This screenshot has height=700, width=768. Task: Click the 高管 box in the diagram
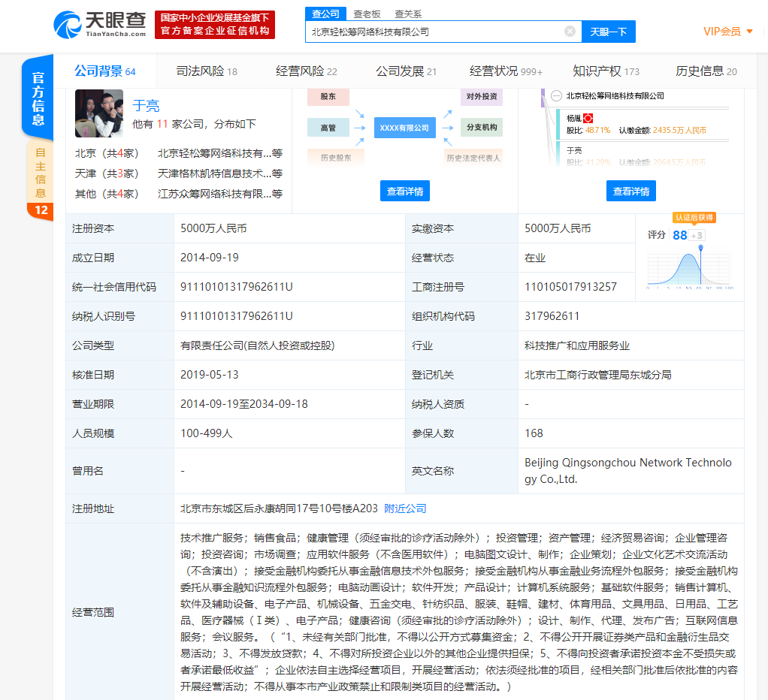click(x=328, y=128)
